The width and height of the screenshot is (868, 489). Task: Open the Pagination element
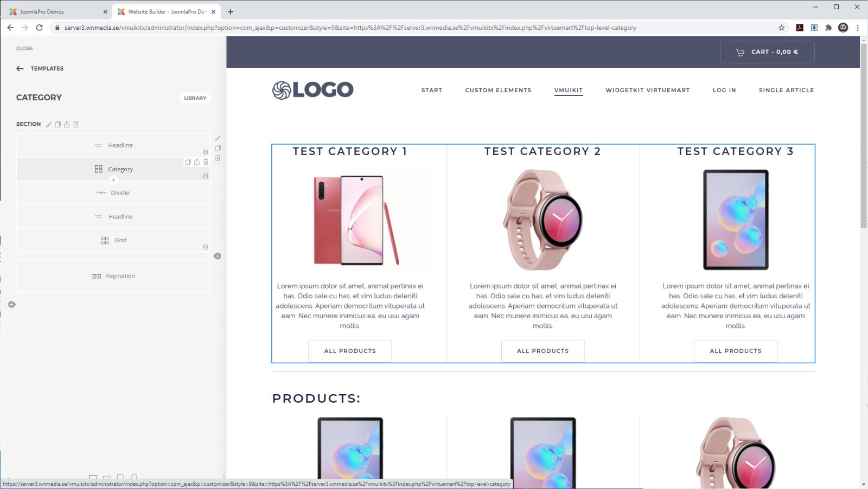[113, 276]
